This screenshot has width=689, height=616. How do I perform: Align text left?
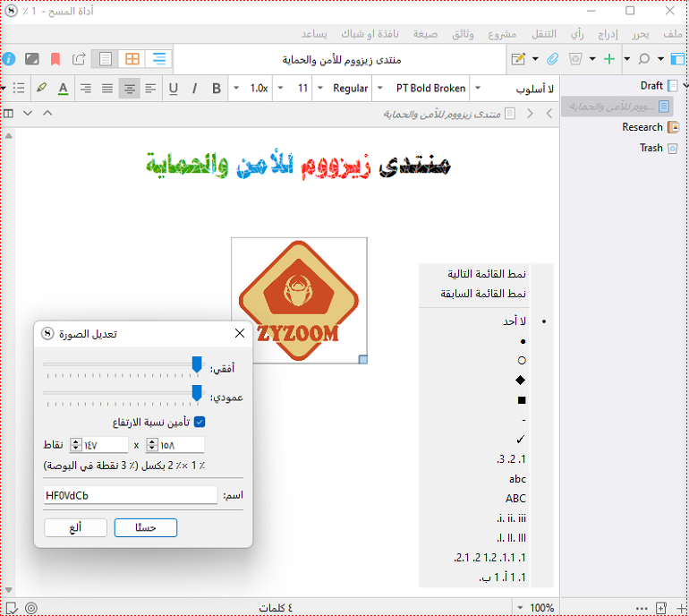pyautogui.click(x=150, y=89)
